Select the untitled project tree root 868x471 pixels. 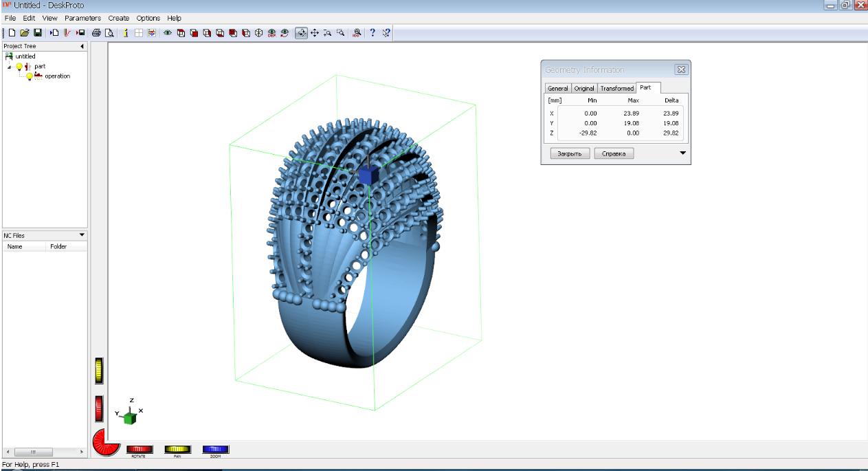coord(25,56)
